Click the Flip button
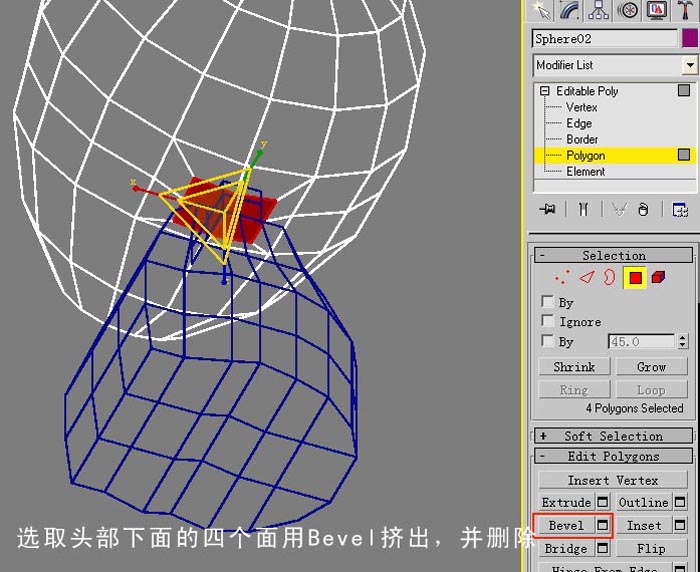 pos(652,548)
